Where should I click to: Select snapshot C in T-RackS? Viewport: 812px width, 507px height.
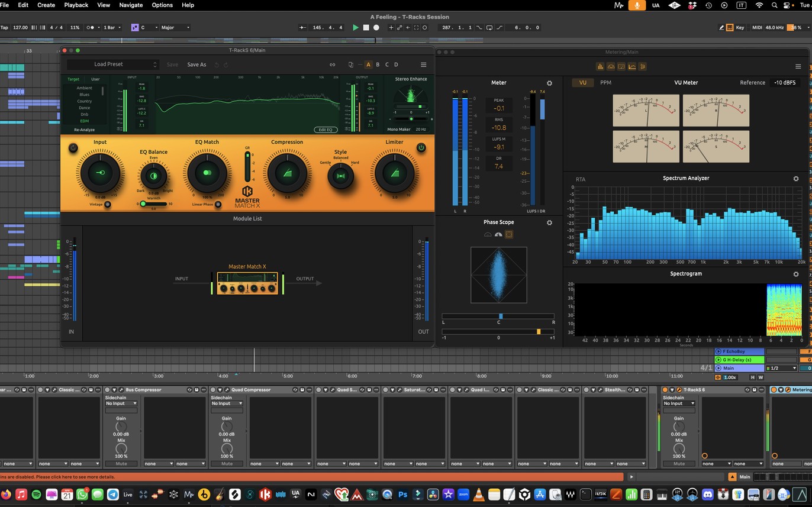pos(387,64)
